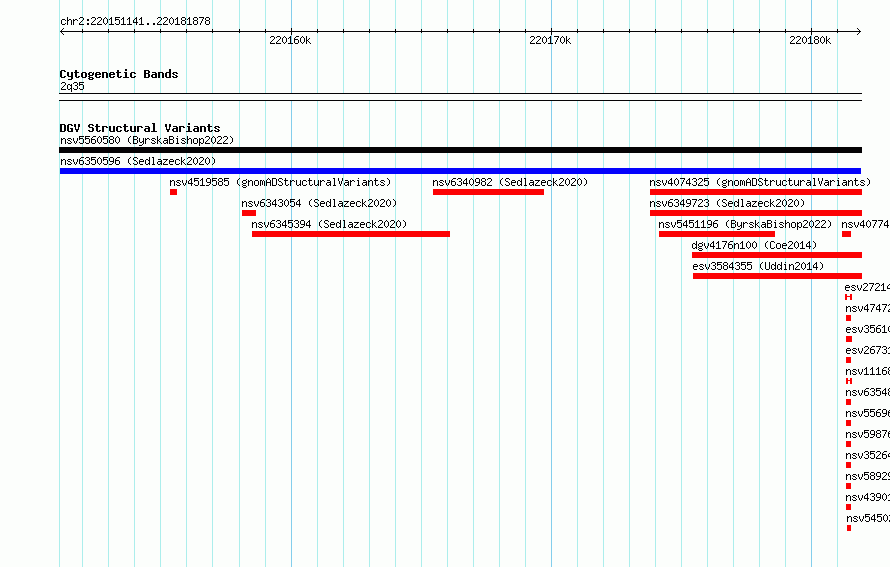Open nsv6340982 (Sedlazeck2020) label
This screenshot has width=890, height=567.
click(x=510, y=182)
